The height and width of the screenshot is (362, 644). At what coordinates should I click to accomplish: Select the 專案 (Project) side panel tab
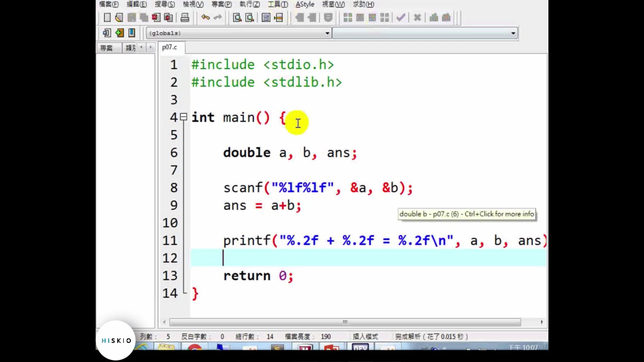click(107, 48)
